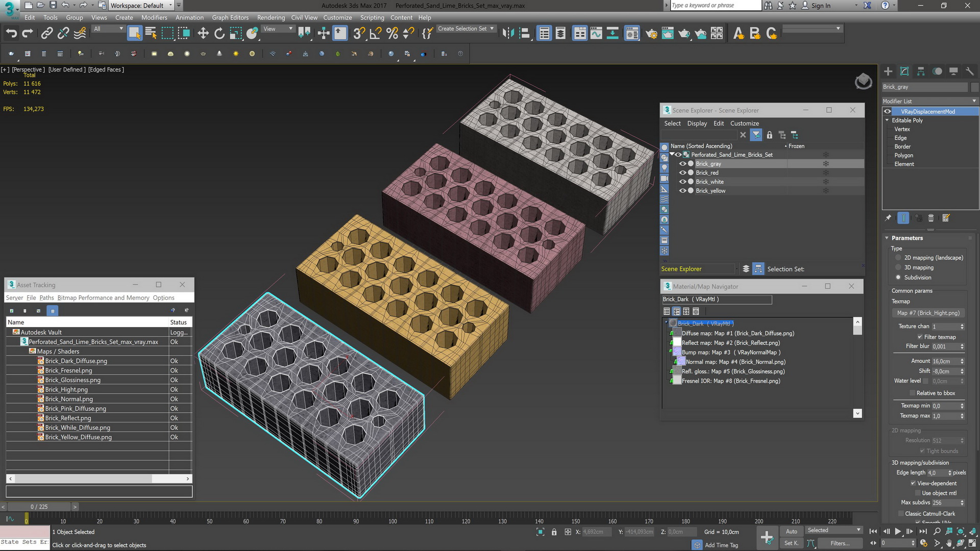Toggle the Percent Snap icon
The image size is (980, 551).
392,34
